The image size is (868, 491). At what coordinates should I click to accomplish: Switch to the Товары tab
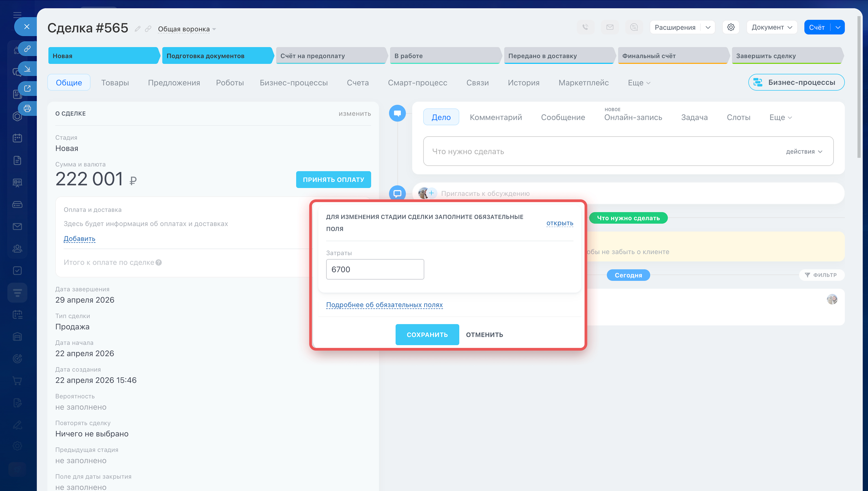coord(115,83)
